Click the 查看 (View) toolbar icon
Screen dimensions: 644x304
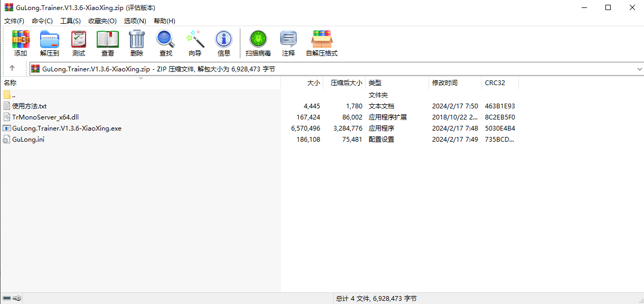click(108, 39)
